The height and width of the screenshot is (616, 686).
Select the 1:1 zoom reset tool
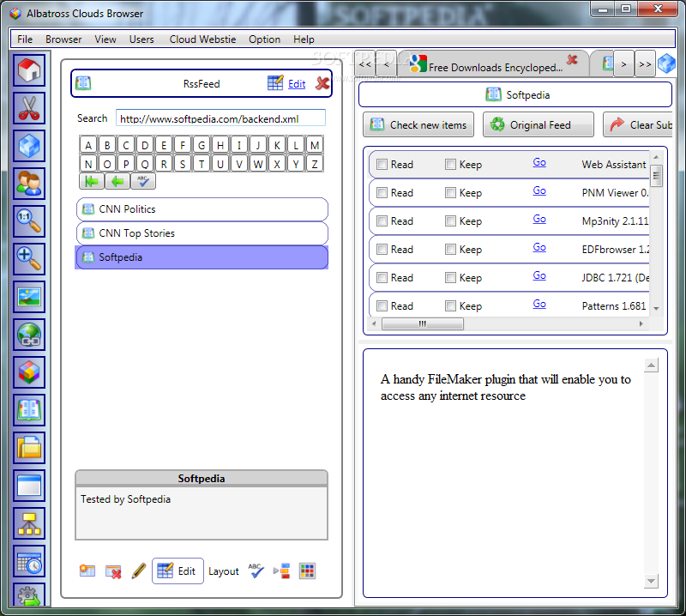(29, 221)
